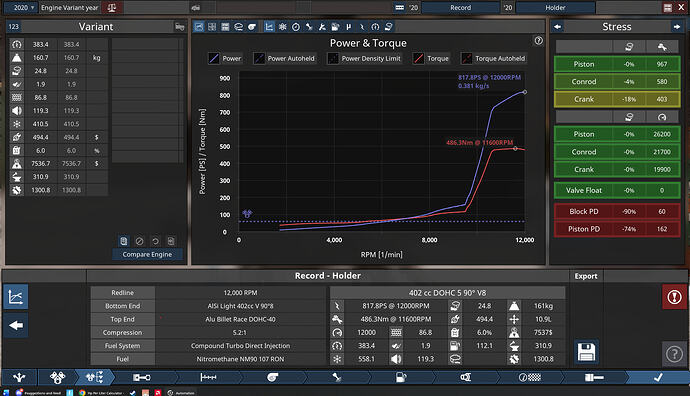
Task: Click the Torque red line swatch
Action: pos(418,58)
